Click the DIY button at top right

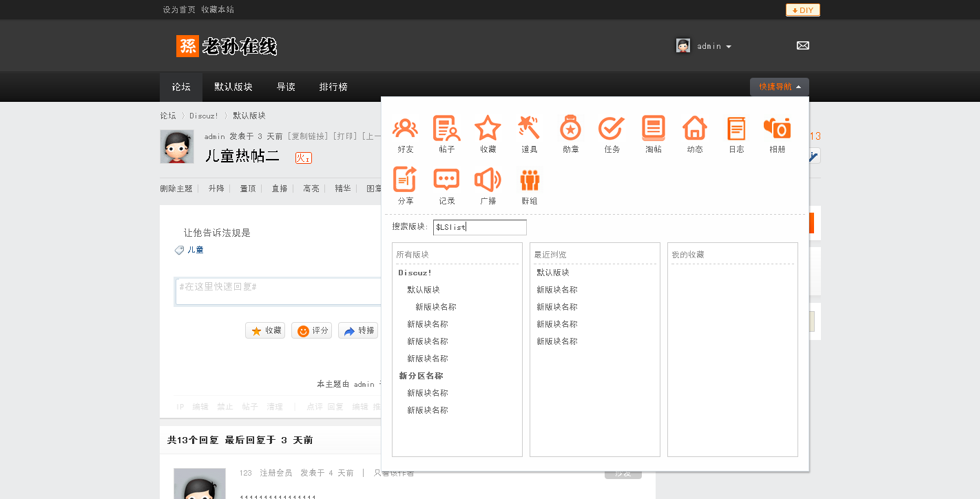pos(803,10)
